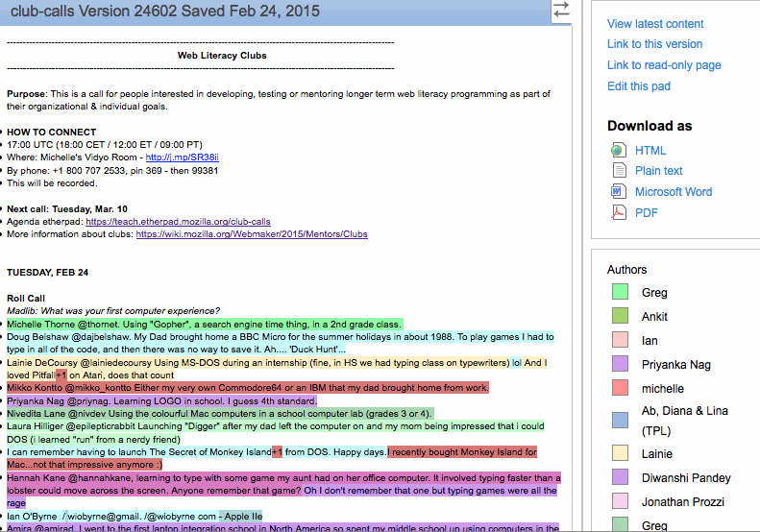The height and width of the screenshot is (532, 760).
Task: Click the 'Purpose' description paragraph
Action: click(279, 100)
